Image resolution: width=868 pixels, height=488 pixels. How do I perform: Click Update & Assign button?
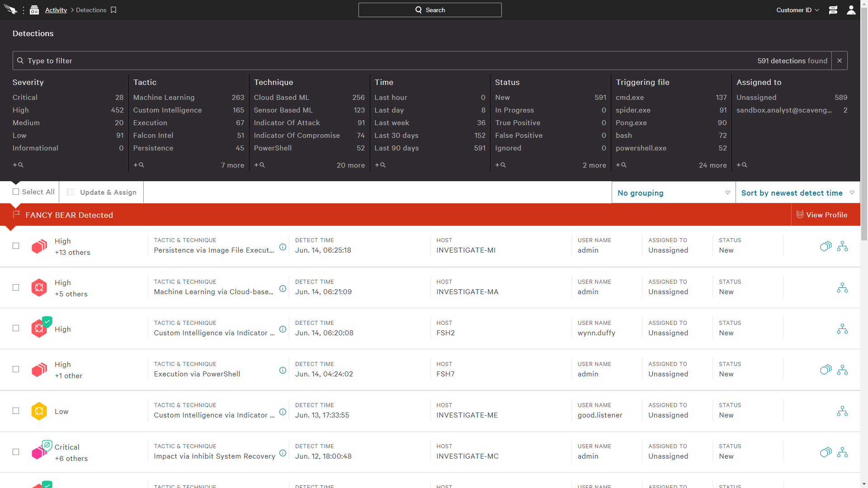101,192
